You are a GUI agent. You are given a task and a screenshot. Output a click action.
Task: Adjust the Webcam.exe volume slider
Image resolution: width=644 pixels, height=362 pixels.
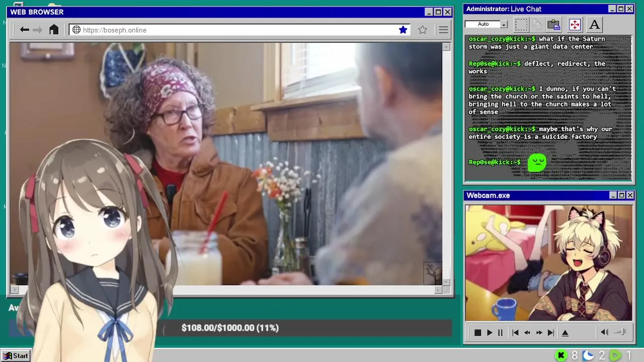tap(620, 332)
